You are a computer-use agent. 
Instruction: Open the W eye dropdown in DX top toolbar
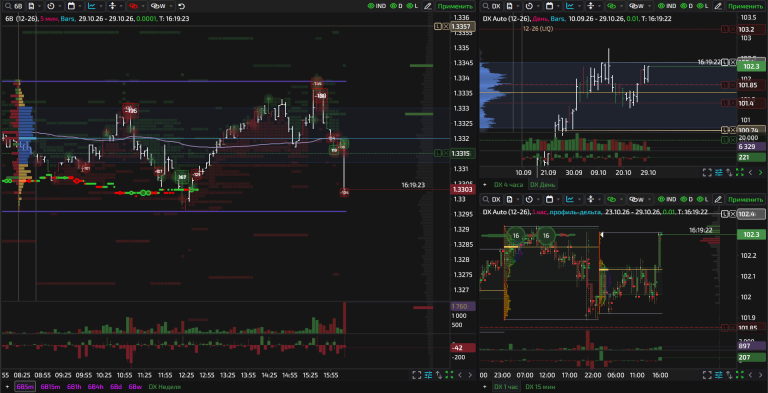point(642,6)
